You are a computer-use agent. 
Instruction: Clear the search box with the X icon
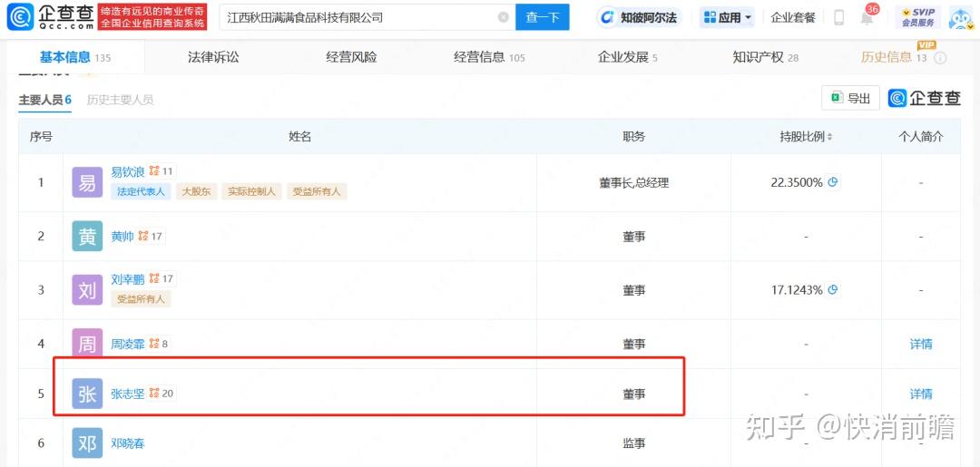click(503, 17)
